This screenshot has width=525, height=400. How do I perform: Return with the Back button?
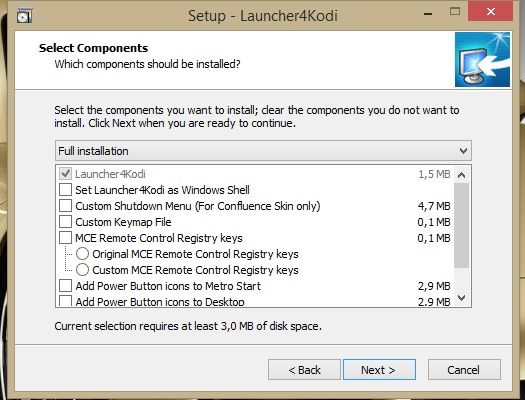[x=304, y=370]
